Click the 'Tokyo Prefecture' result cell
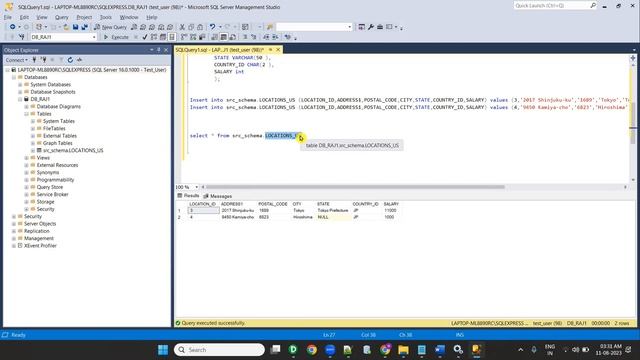 pos(333,211)
